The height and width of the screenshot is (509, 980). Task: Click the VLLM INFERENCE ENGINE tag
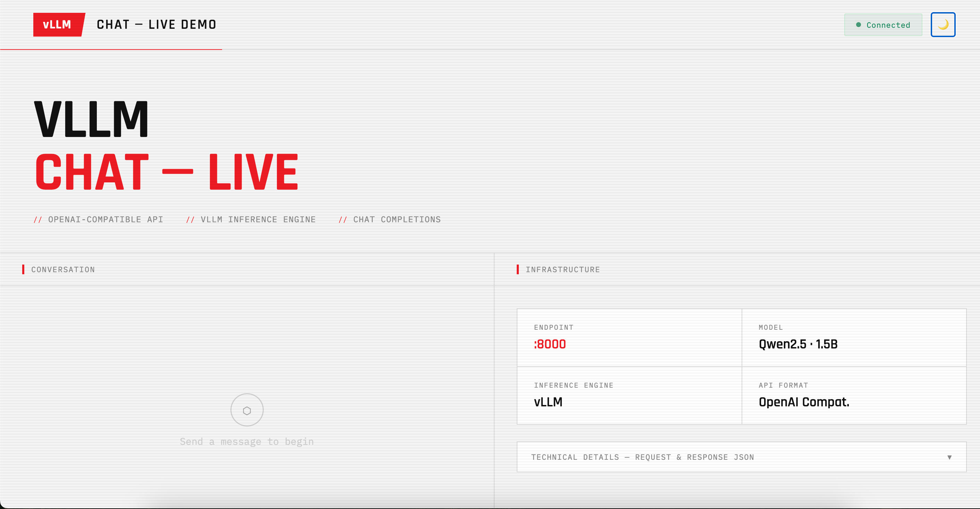pos(251,219)
